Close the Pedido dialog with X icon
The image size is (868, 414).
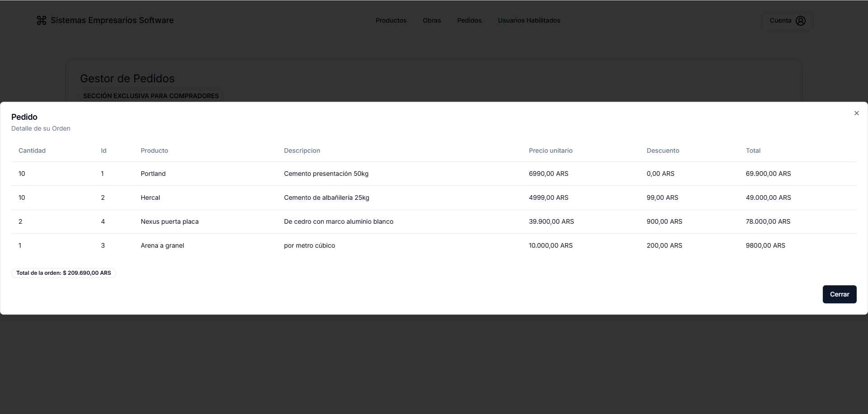coord(856,113)
